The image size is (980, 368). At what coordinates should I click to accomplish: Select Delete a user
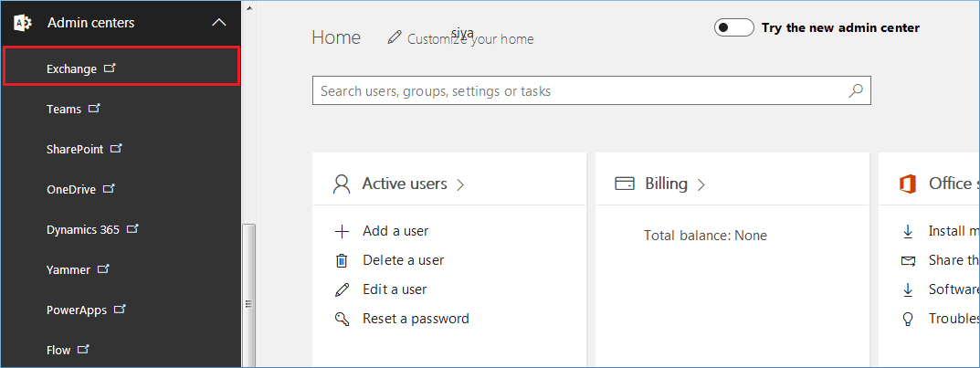[403, 260]
